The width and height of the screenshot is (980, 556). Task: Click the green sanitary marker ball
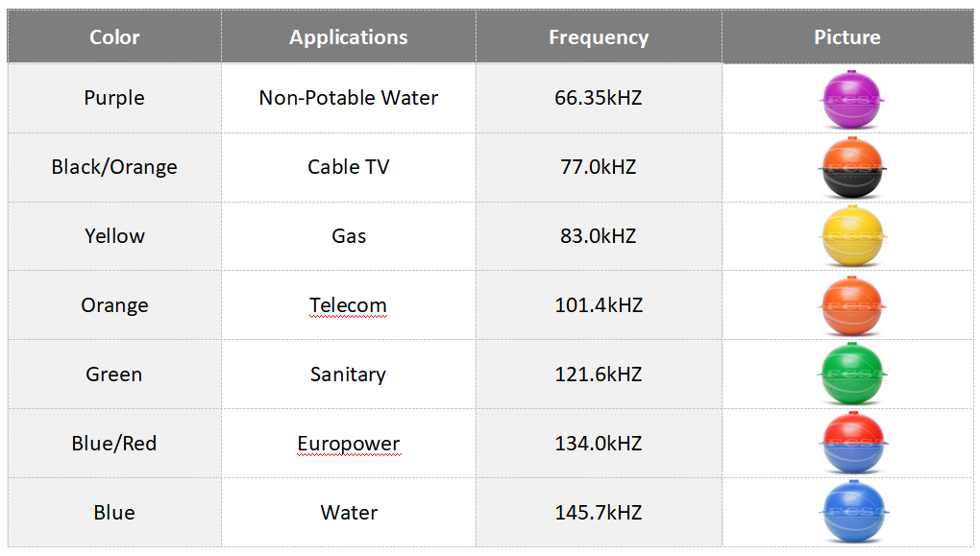point(853,375)
